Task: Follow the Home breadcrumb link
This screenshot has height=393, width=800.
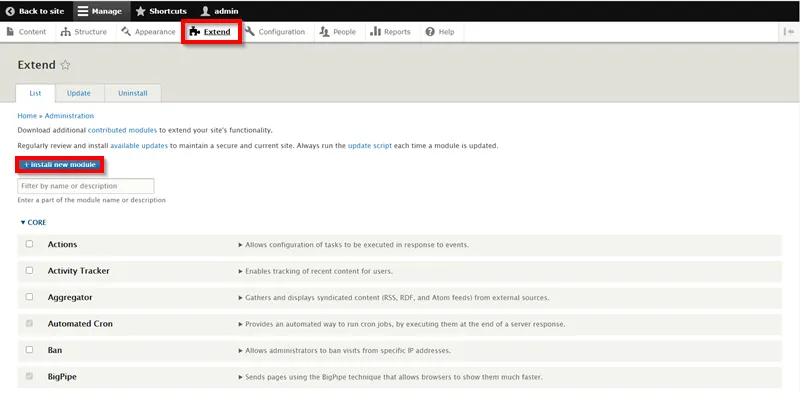Action: pos(27,116)
